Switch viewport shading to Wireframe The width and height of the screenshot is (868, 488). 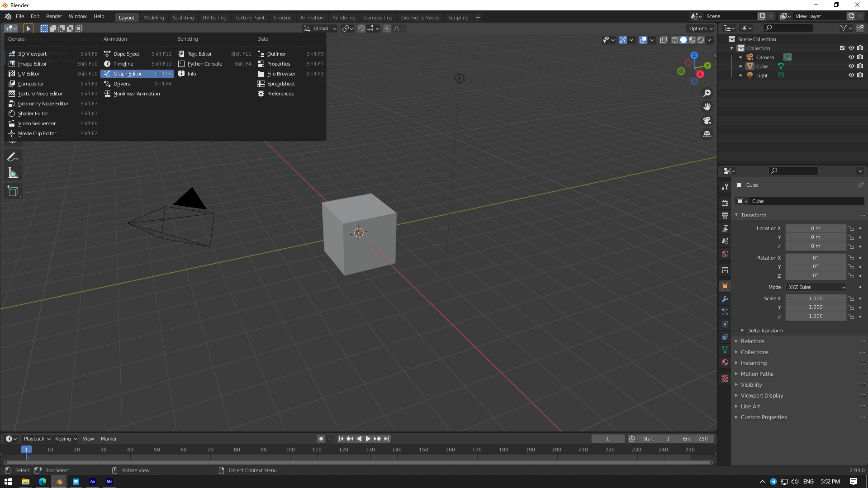[x=674, y=40]
